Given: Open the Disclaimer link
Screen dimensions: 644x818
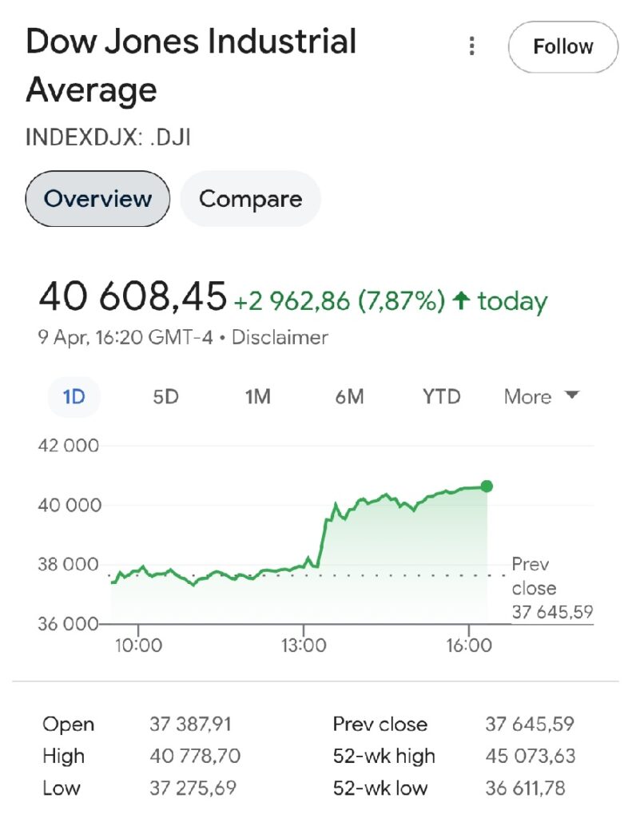Looking at the screenshot, I should pos(280,338).
